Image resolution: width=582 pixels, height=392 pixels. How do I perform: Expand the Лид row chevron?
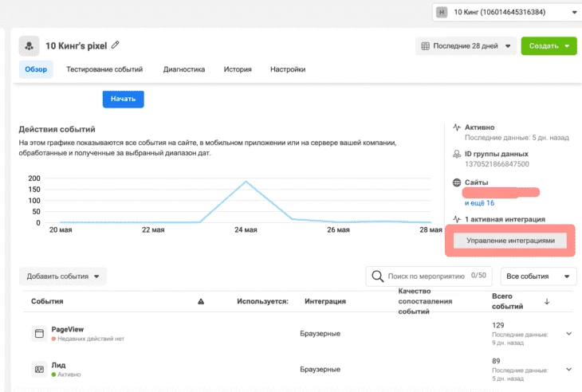coord(568,370)
